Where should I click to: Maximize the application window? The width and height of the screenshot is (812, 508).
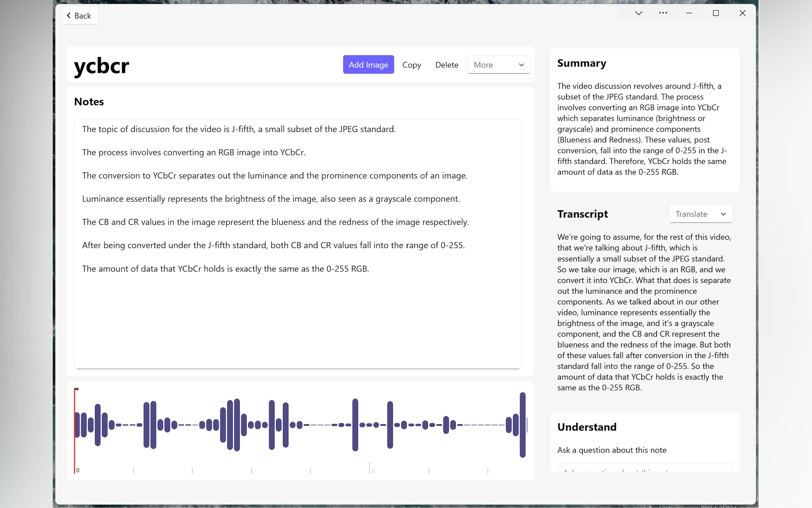point(716,13)
